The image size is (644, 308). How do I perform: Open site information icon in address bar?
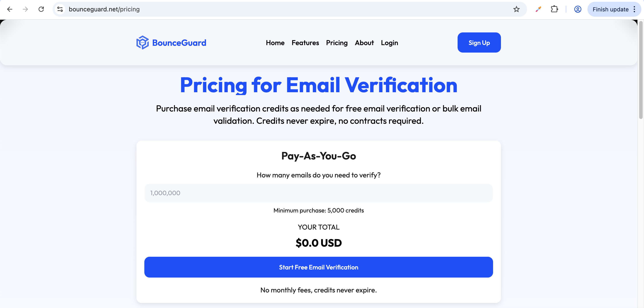coord(60,9)
